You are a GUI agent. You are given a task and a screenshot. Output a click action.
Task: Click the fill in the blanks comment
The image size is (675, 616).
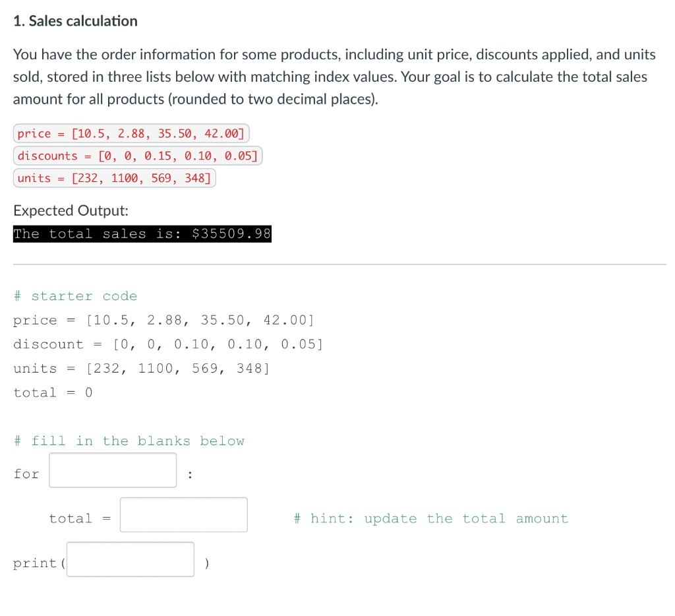129,441
